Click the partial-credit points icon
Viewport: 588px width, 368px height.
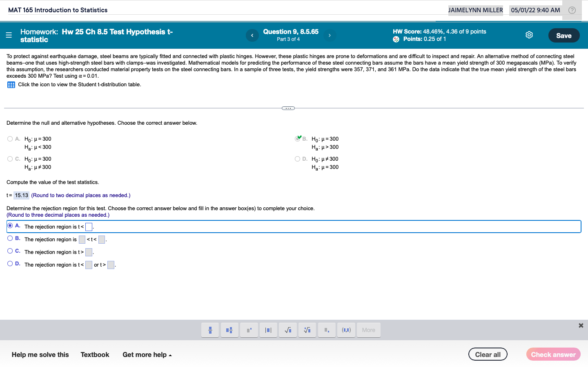pos(396,39)
